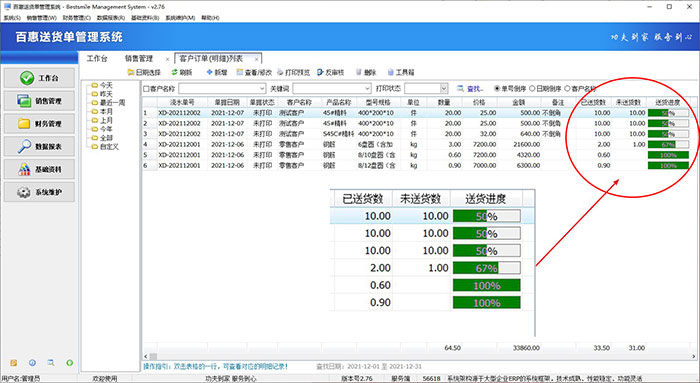700x383 pixels.
Task: Open 销售管理 in the left sidebar
Action: coord(39,101)
